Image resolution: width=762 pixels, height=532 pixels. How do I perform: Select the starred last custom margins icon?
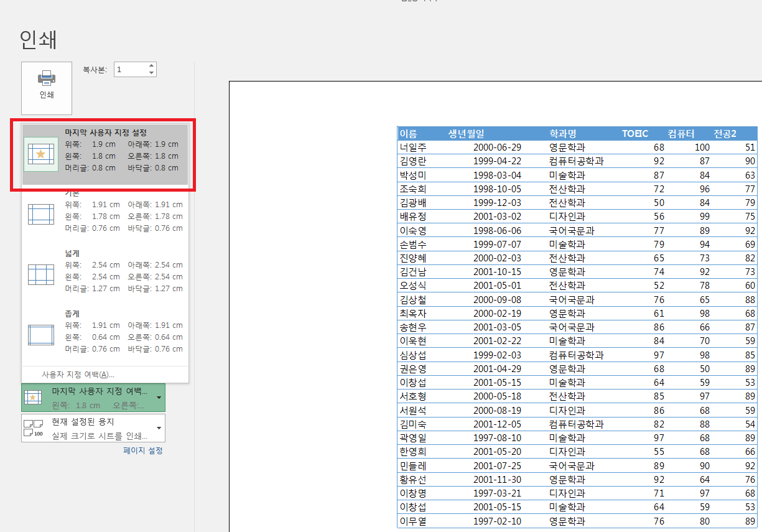click(41, 154)
